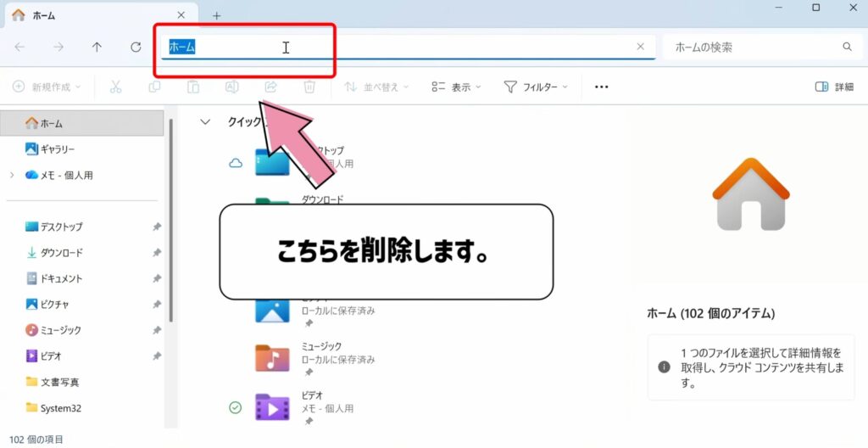Click the pin icon beside ドキュメント
The image size is (868, 448).
point(157,278)
